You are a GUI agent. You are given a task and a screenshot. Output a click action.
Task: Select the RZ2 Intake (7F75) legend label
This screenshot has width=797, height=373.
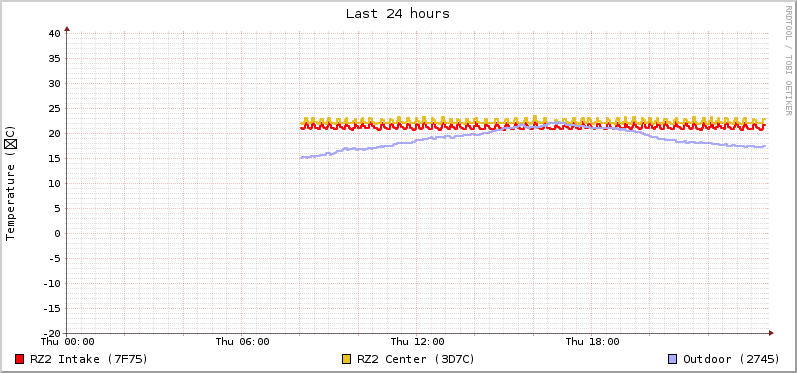coord(89,359)
